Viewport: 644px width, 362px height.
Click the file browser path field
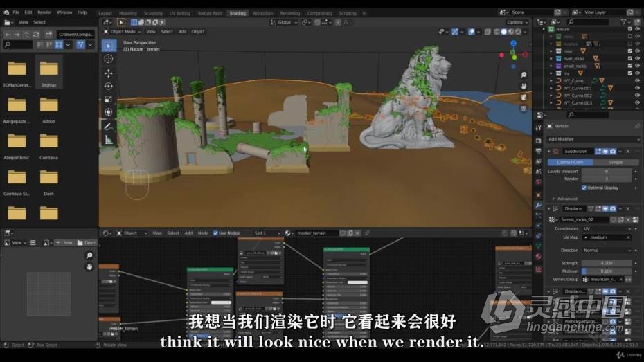[75, 35]
